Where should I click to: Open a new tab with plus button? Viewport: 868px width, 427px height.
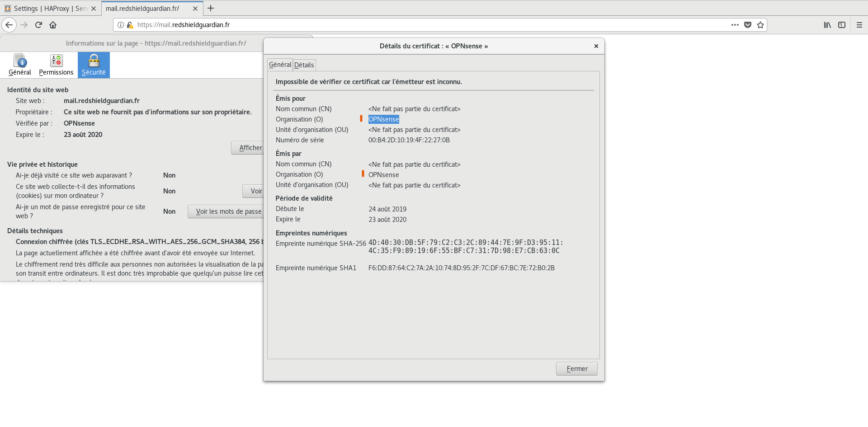[211, 8]
